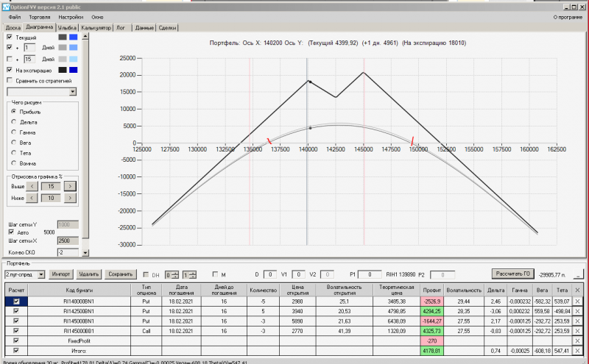589x364 pixels.
Task: Select the Вега radio button
Action: pyautogui.click(x=14, y=143)
